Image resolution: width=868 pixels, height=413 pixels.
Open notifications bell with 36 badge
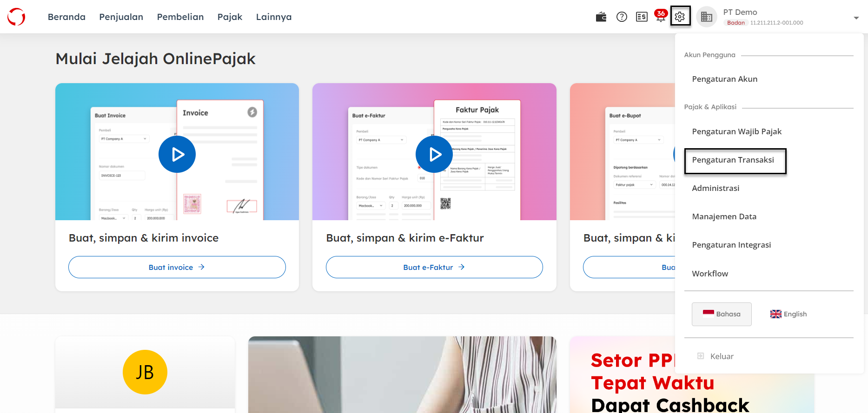(661, 16)
